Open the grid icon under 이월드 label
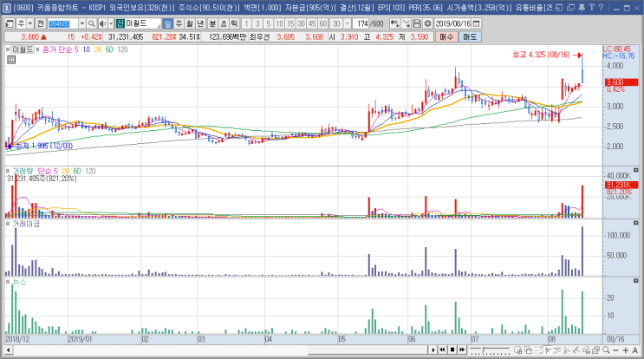Image resolution: width=644 pixels, height=359 pixels. 11,60
